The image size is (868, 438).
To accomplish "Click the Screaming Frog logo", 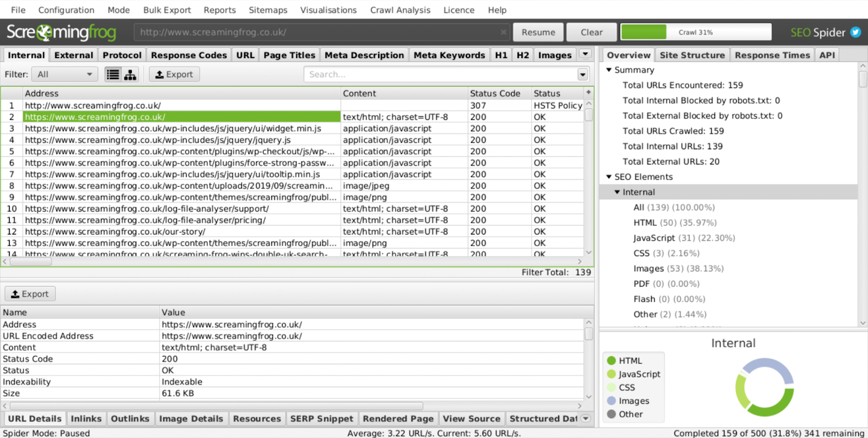I will 61,33.
